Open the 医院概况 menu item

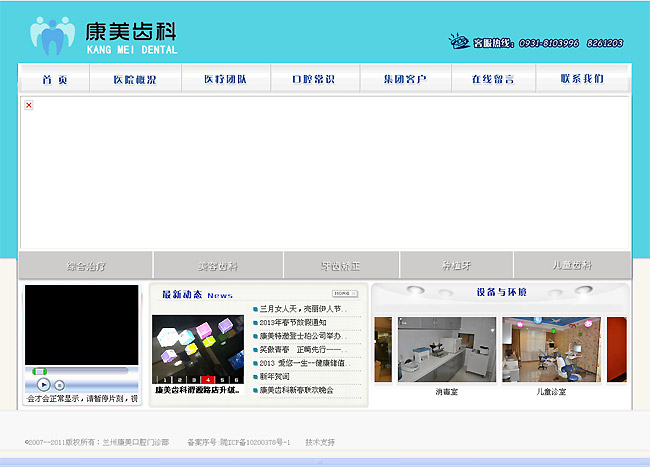tap(135, 79)
